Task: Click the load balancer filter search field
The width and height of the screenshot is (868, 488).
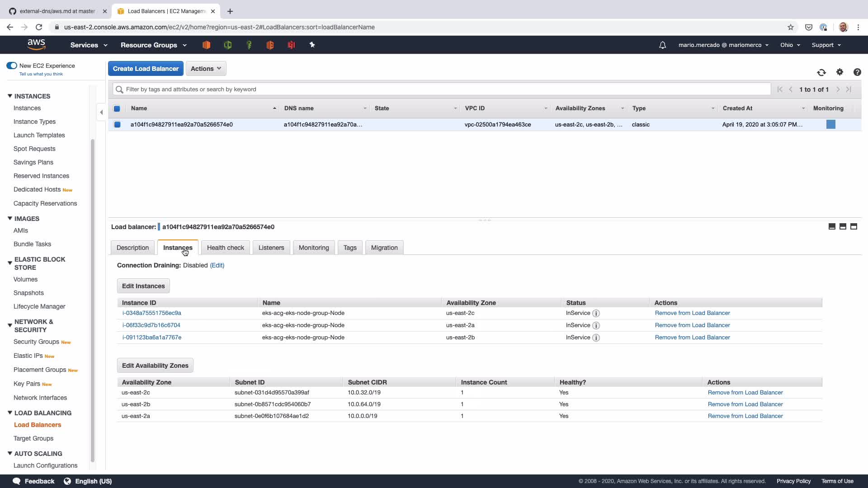Action: [x=441, y=89]
